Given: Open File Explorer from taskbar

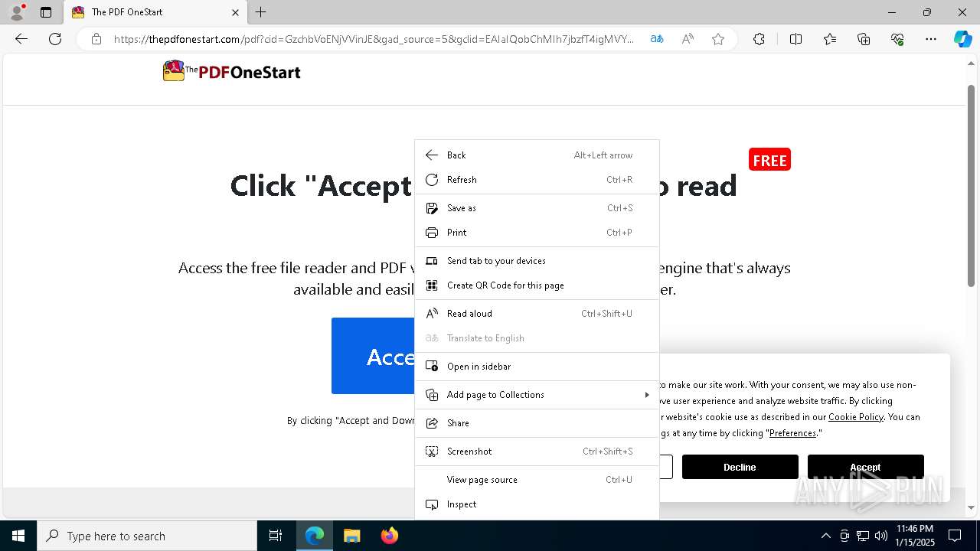Looking at the screenshot, I should pos(351,536).
